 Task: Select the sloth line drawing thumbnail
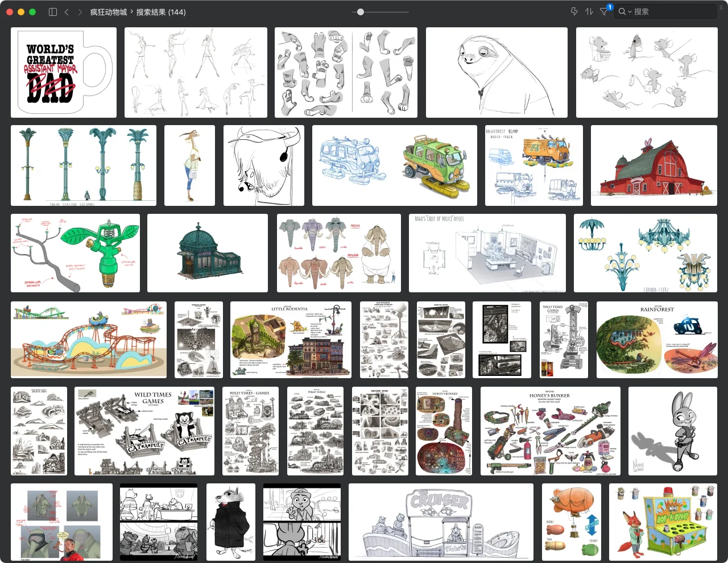(x=497, y=72)
